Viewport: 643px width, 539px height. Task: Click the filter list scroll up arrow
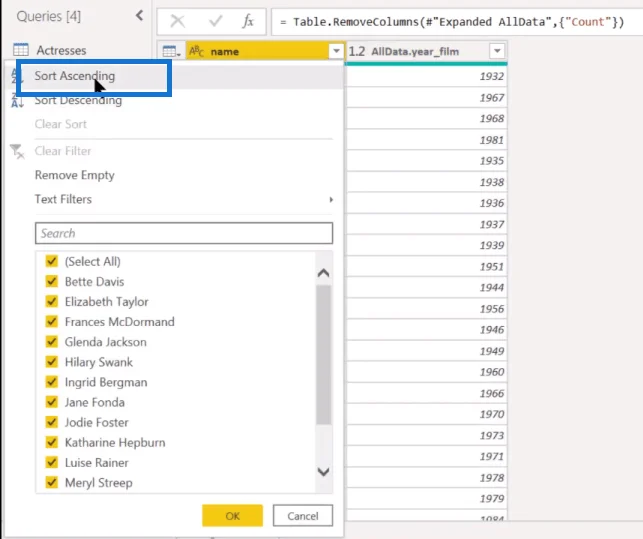[324, 273]
